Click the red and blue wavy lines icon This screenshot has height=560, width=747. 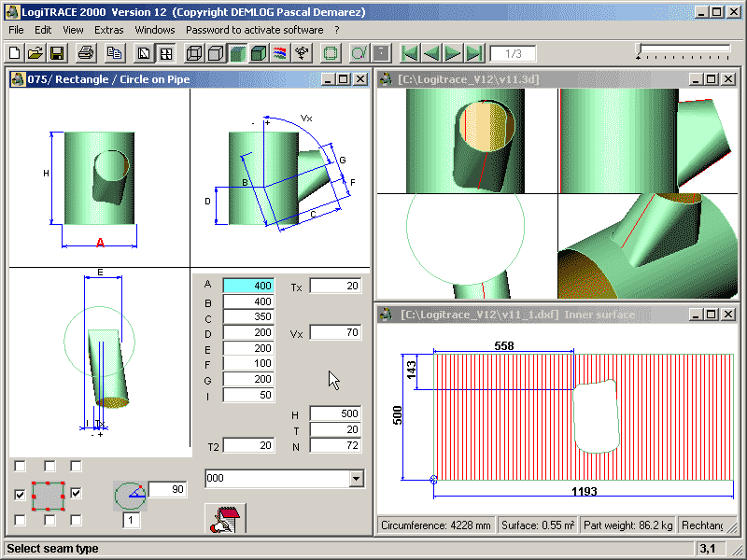(280, 53)
